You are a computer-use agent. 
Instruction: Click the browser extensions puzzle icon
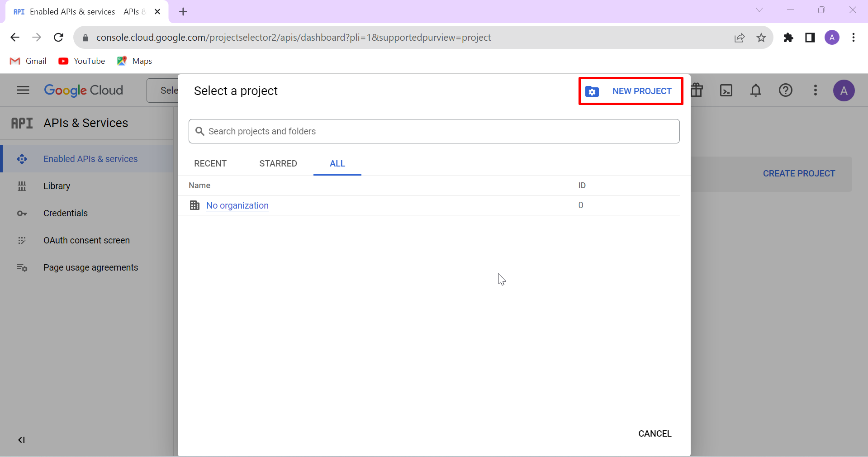[788, 38]
